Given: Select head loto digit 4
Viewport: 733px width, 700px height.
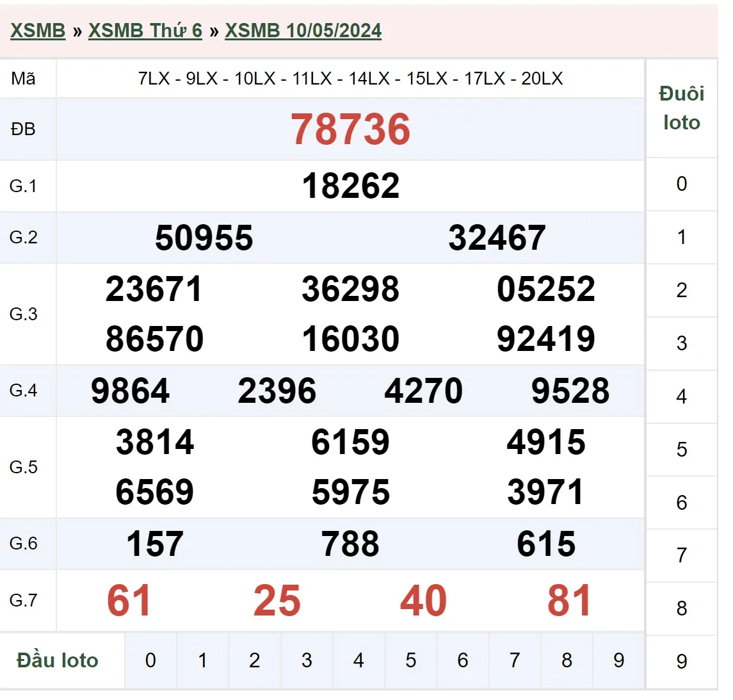Looking at the screenshot, I should tap(358, 660).
